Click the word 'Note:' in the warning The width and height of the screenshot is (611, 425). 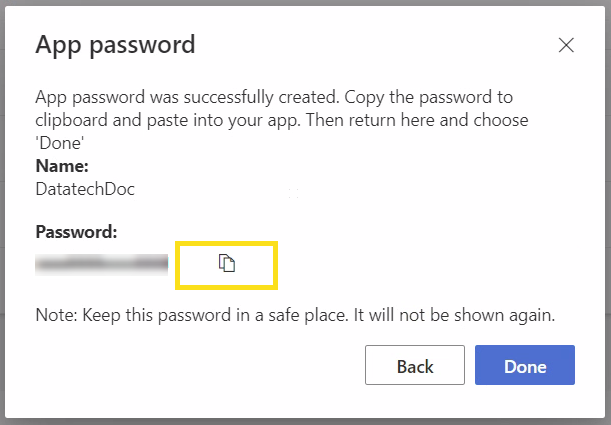(55, 315)
